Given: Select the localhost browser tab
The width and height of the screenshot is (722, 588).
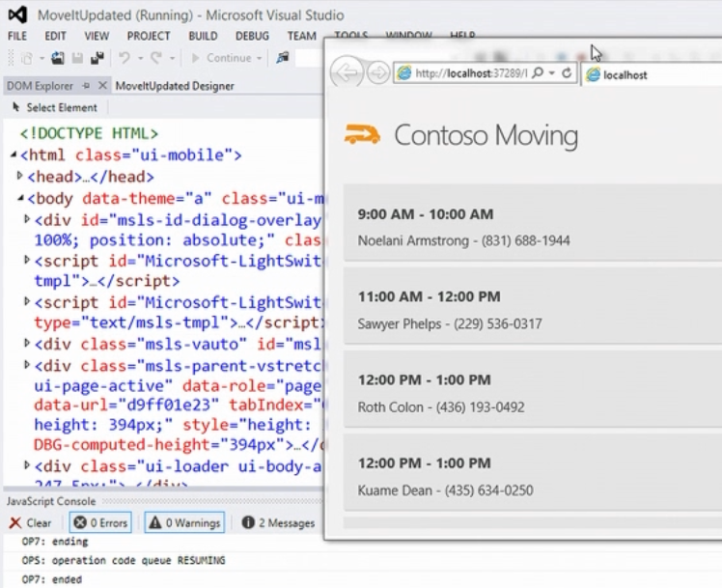Looking at the screenshot, I should point(652,74).
